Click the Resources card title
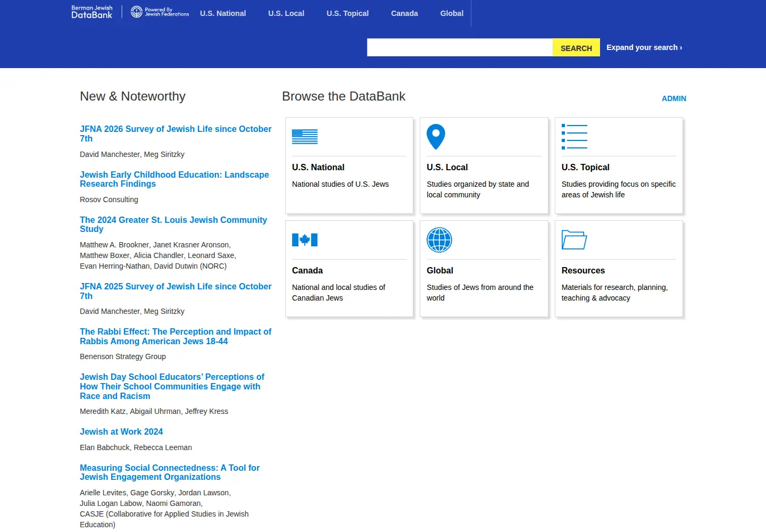The height and width of the screenshot is (532, 766). tap(583, 270)
